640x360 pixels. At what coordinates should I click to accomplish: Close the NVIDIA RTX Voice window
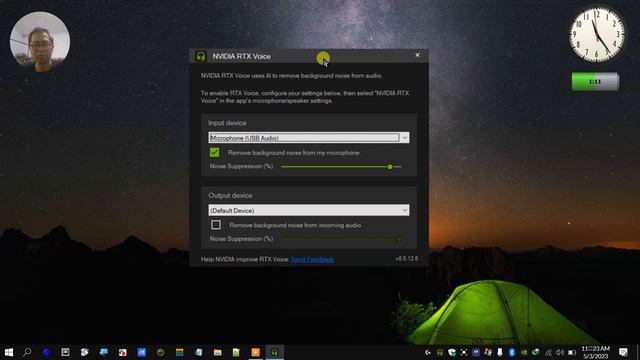tap(417, 55)
